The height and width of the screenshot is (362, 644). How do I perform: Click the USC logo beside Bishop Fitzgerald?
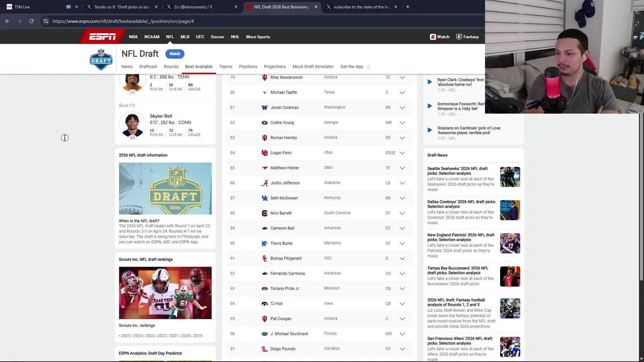(x=265, y=258)
